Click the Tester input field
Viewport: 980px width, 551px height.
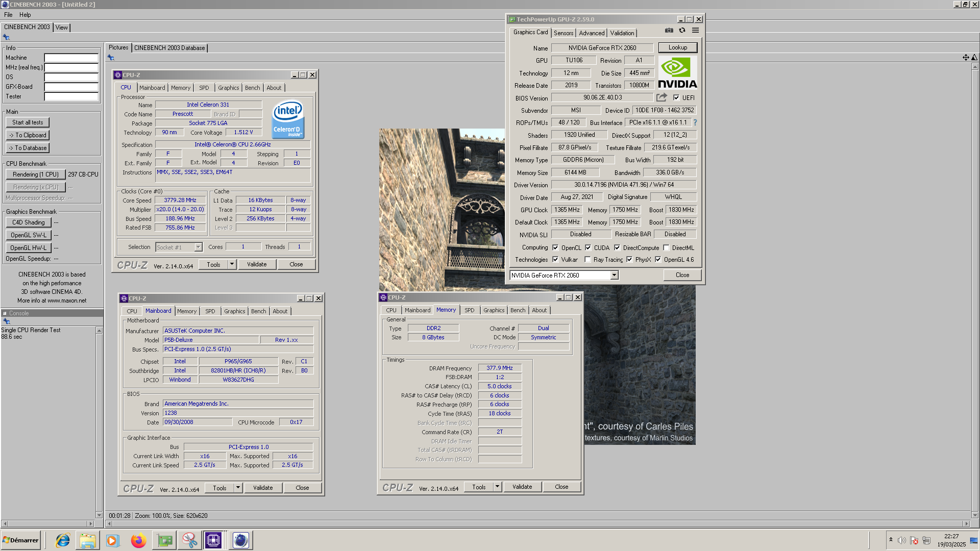tap(71, 97)
